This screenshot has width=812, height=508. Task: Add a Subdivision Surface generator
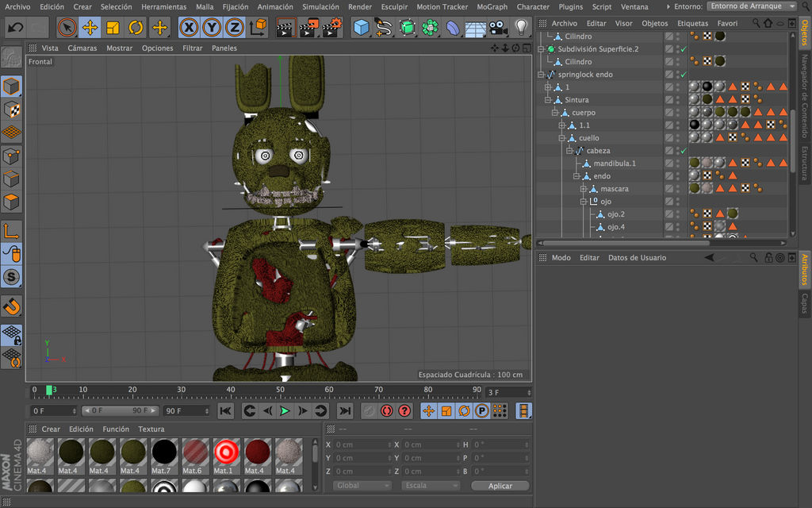[x=407, y=27]
